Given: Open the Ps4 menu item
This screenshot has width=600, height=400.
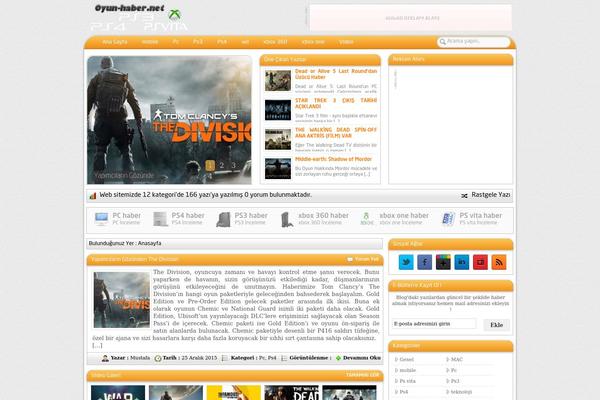Looking at the screenshot, I should point(222,42).
